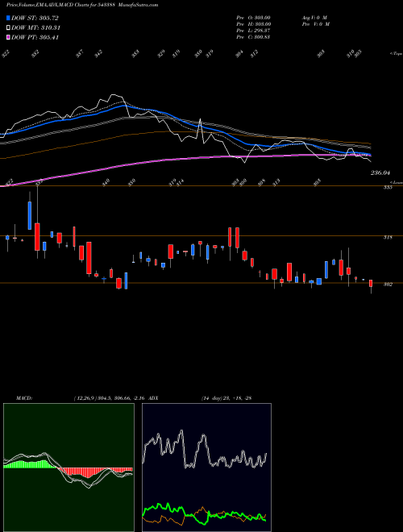The width and height of the screenshot is (403, 532).
Task: Select the 'DOW PT: 305.41' legend text
Action: coord(35,37)
